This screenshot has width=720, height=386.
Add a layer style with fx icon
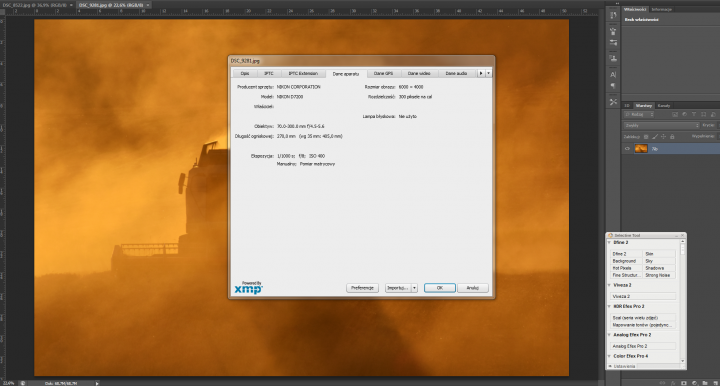tap(673, 383)
